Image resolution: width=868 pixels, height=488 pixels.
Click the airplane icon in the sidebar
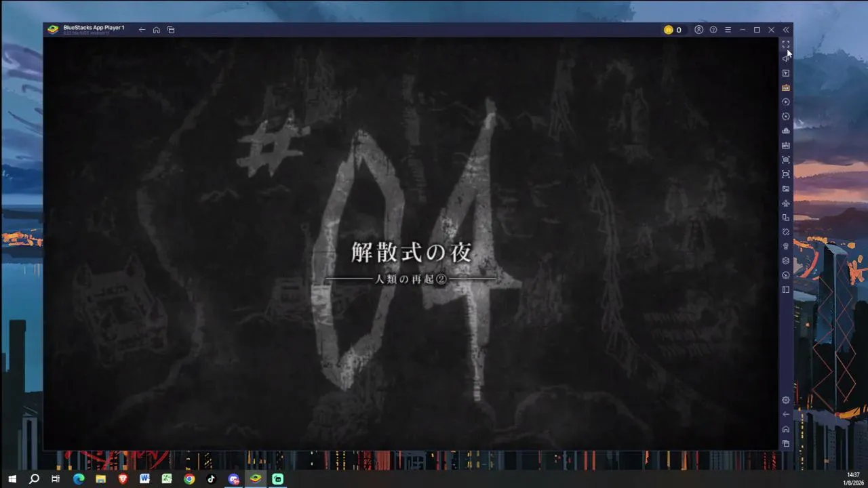click(x=786, y=203)
